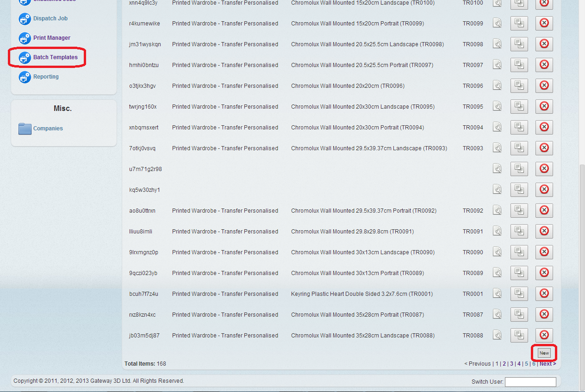This screenshot has width=585, height=392.
Task: Click the Companies folder icon
Action: (25, 129)
